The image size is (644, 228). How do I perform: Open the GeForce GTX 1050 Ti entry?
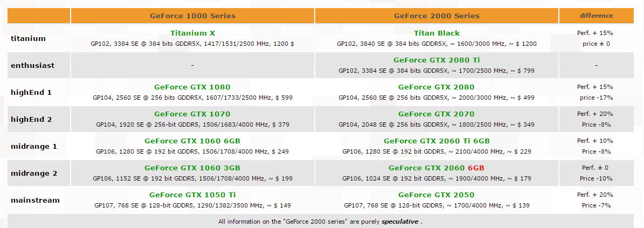[x=192, y=195]
